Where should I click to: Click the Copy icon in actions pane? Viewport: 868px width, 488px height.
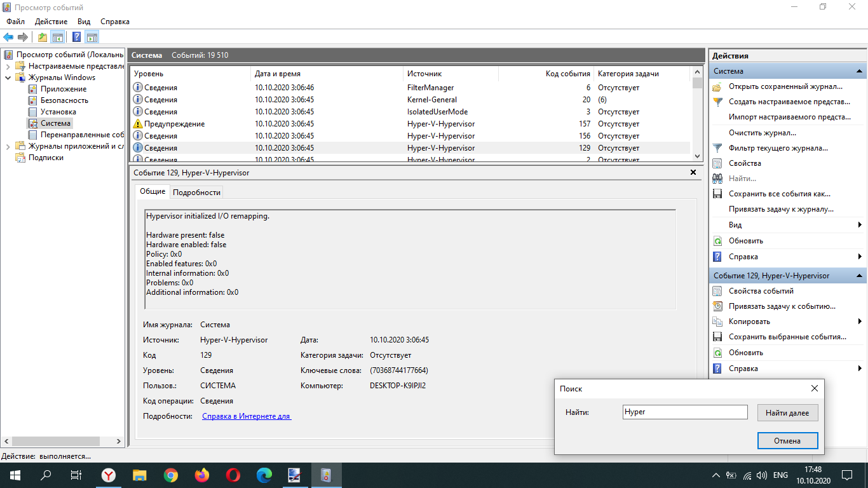tap(717, 322)
